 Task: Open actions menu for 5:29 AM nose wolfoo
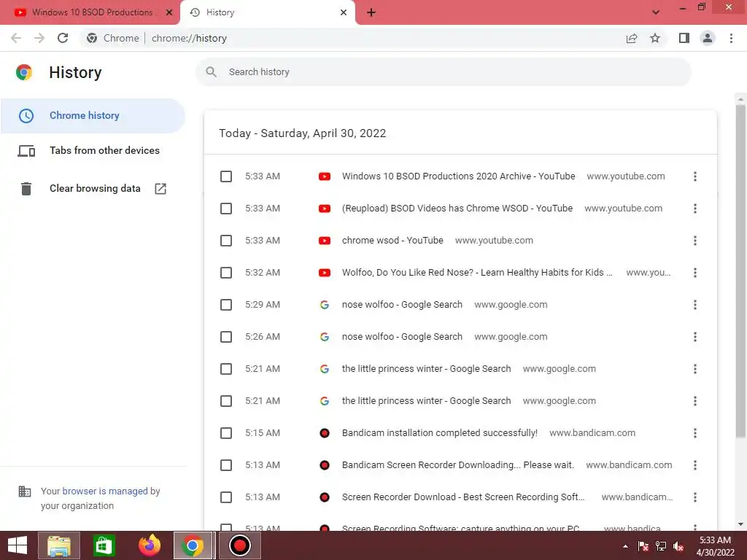point(695,305)
